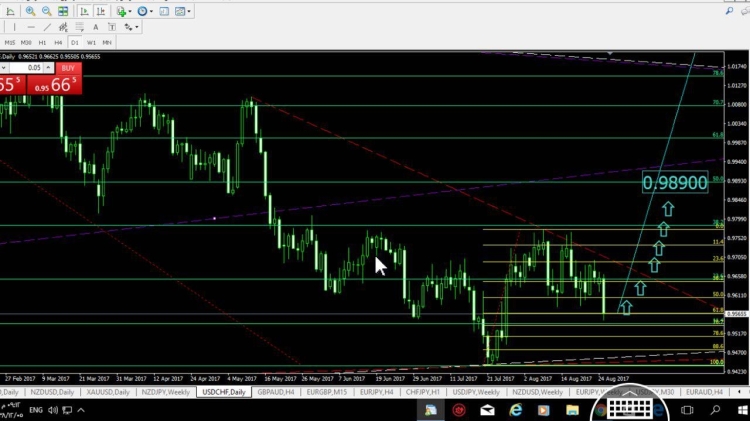This screenshot has width=750, height=421.
Task: Switch to W1 weekly timeframe
Action: pos(91,43)
